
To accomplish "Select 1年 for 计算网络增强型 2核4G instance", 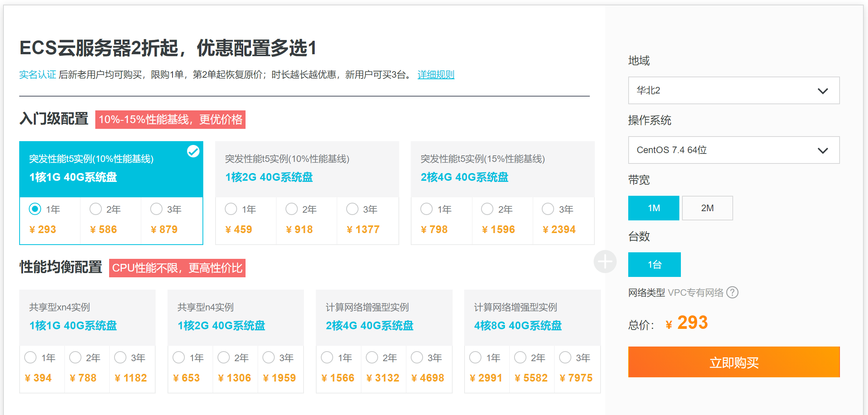I will tap(327, 357).
